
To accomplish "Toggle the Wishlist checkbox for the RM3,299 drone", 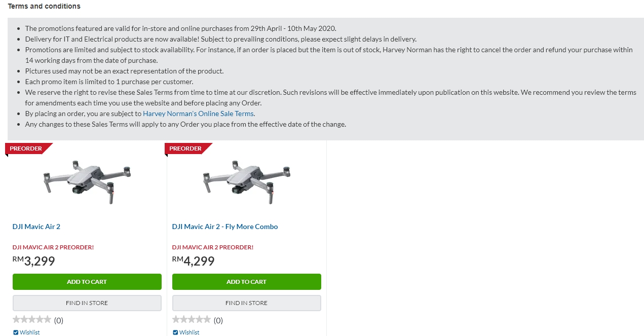I will click(x=16, y=332).
